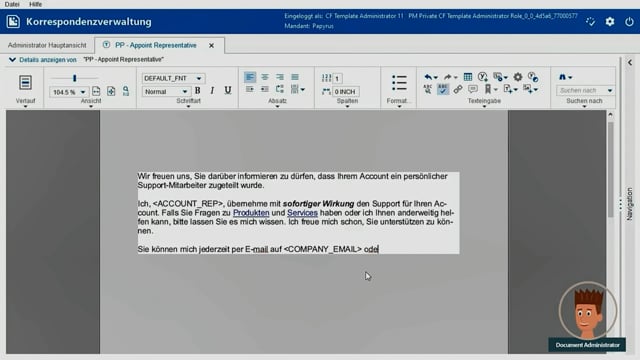
Task: Switch to Administrator Hauptansicht tab
Action: pos(47,45)
